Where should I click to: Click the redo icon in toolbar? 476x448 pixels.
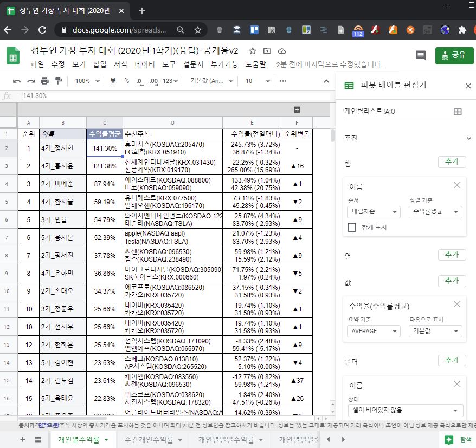(x=31, y=81)
